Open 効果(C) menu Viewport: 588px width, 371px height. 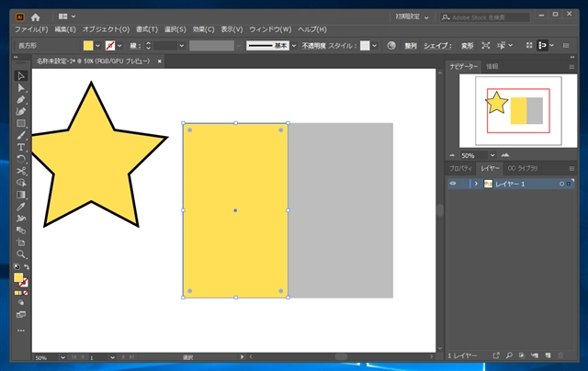pyautogui.click(x=203, y=29)
